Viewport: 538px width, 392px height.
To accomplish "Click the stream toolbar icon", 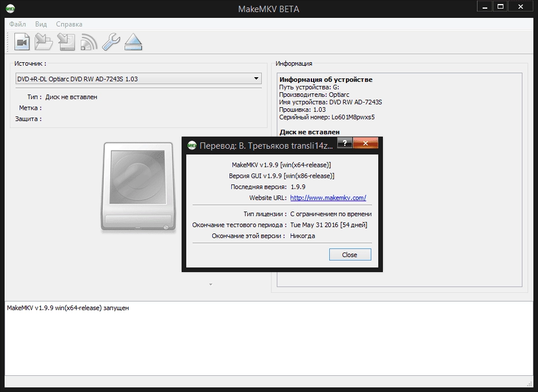I will click(89, 43).
